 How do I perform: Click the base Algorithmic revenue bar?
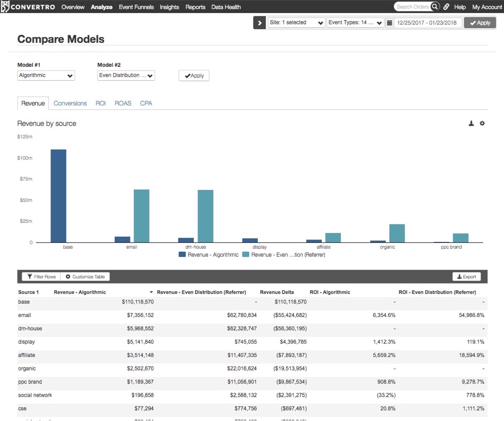click(59, 196)
